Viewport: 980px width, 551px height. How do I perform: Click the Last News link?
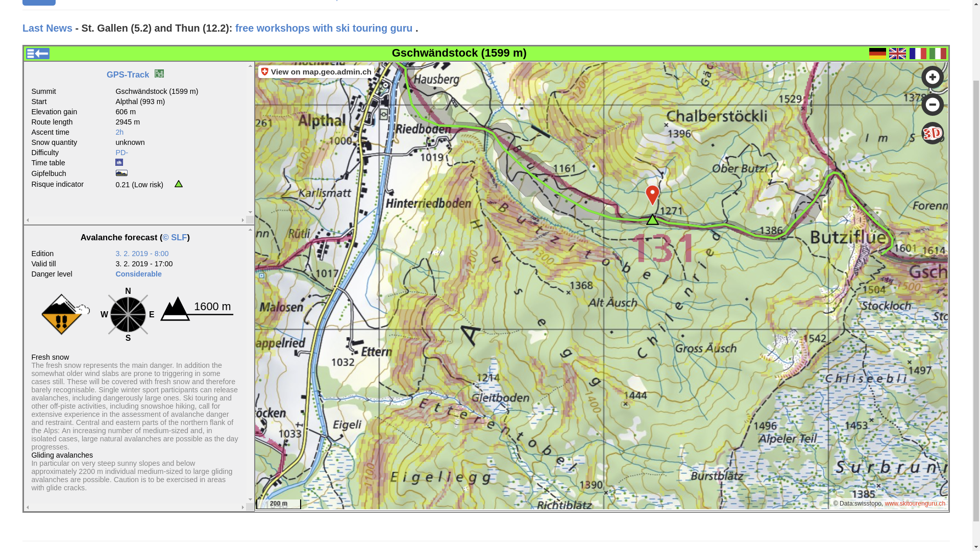click(x=47, y=28)
